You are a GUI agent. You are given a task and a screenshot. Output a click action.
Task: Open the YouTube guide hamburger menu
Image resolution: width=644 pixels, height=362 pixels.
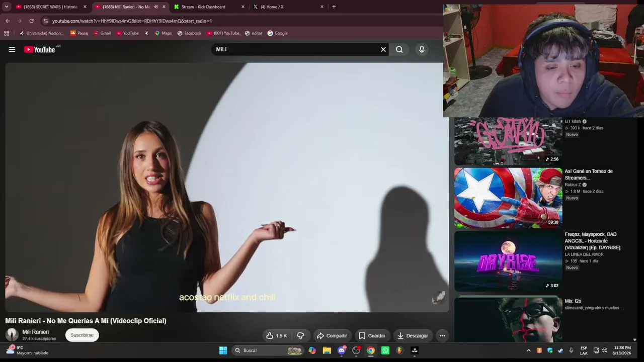pos(12,49)
